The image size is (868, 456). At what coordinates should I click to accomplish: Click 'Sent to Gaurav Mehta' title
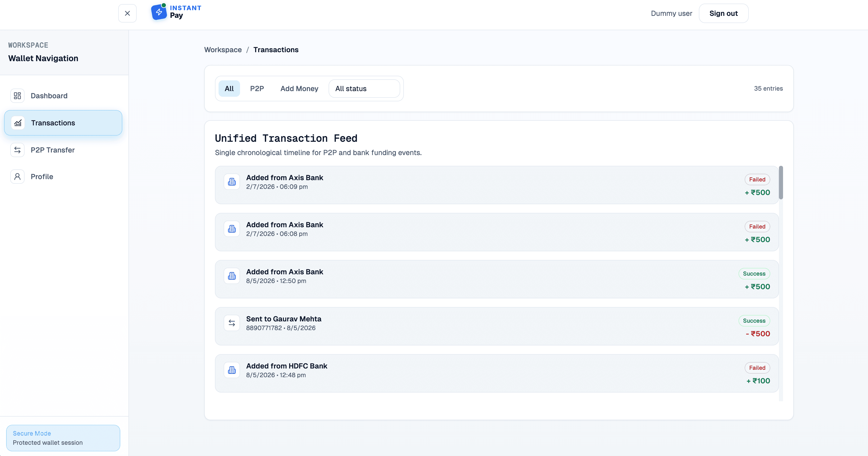[284, 319]
